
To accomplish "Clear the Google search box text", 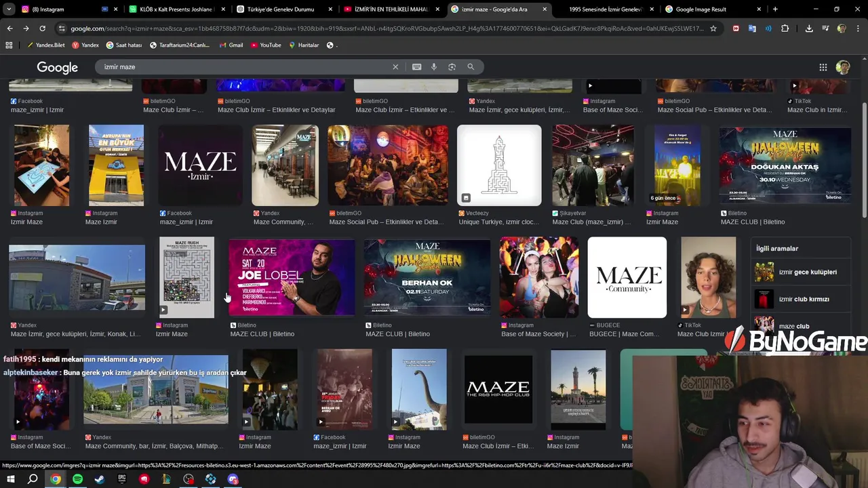I will (395, 66).
